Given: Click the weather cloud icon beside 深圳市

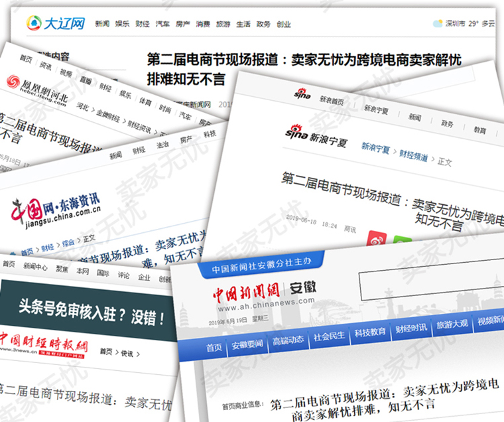Looking at the screenshot, I should (438, 24).
